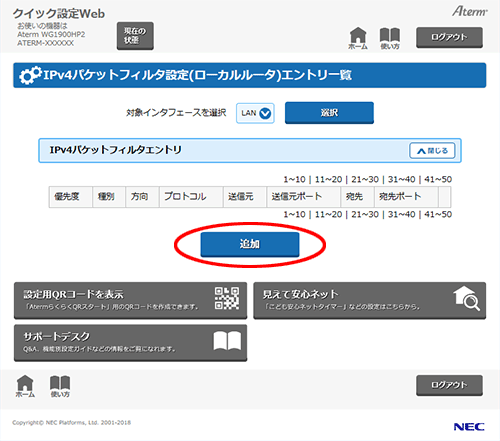The height and width of the screenshot is (441, 500).
Task: Click the footer Home icon
Action: click(25, 386)
